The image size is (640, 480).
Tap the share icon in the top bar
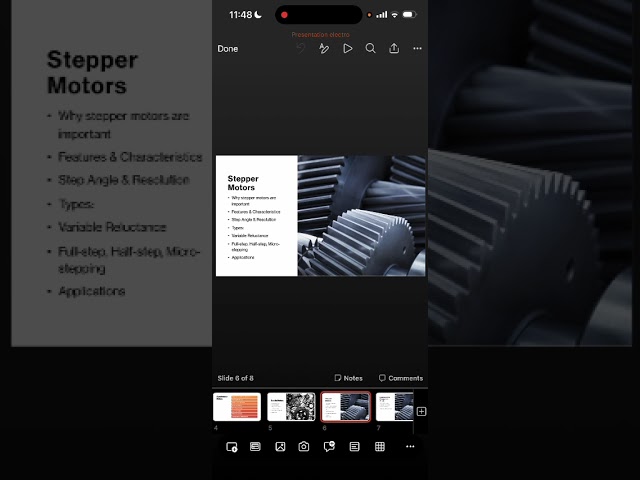394,48
